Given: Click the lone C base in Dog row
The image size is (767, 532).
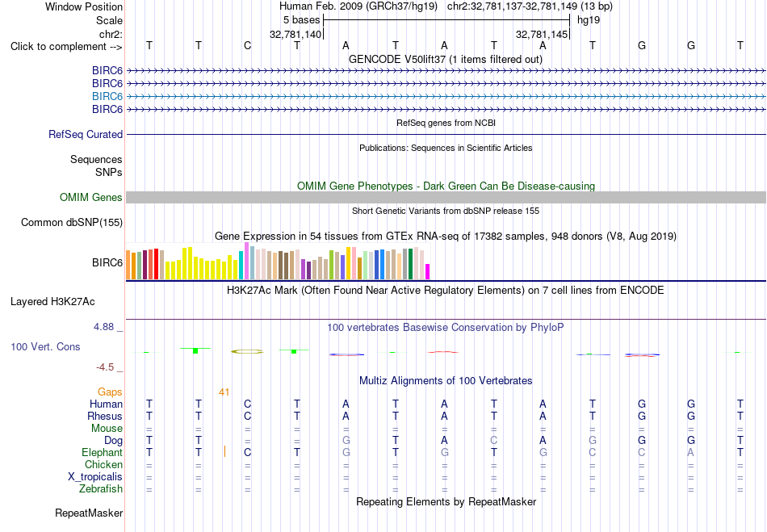Looking at the screenshot, I should [494, 441].
